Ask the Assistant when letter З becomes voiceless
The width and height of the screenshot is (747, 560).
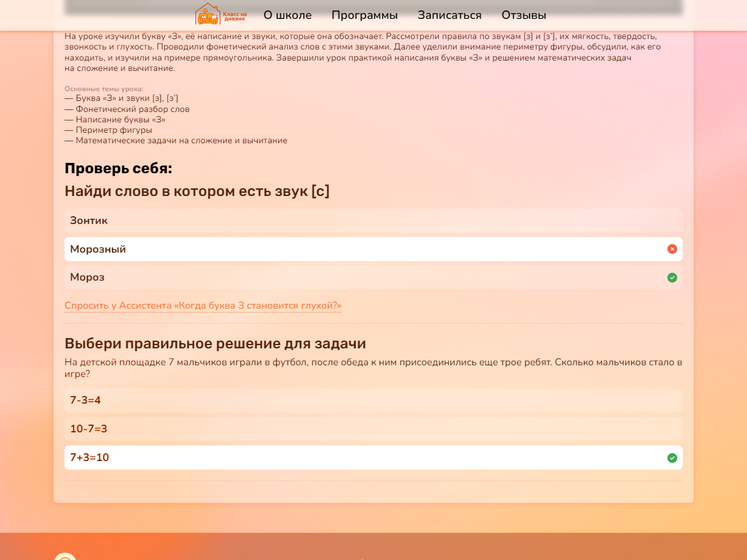click(x=203, y=305)
